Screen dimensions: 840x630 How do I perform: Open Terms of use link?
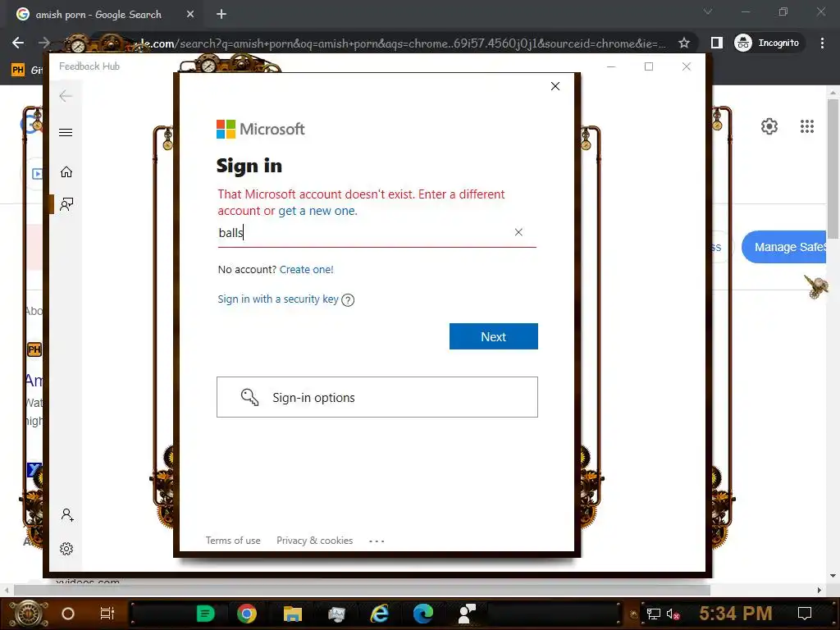pos(233,541)
